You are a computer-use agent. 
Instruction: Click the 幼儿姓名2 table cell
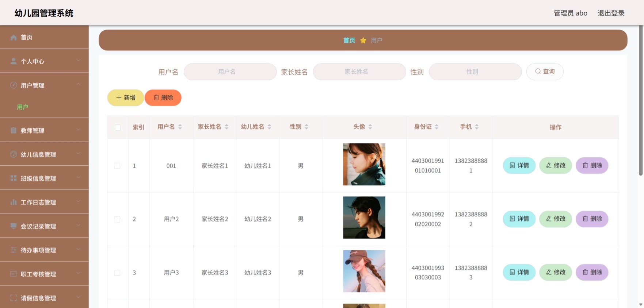258,219
